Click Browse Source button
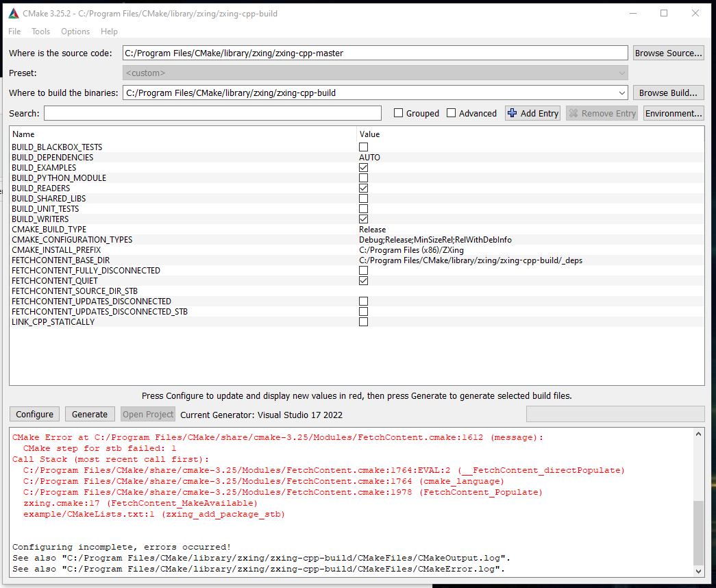The height and width of the screenshot is (588, 716). coord(669,53)
